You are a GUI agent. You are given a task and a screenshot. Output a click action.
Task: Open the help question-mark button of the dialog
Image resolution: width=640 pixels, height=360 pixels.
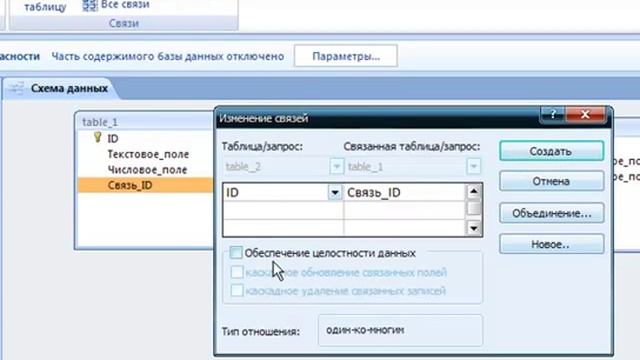[553, 115]
